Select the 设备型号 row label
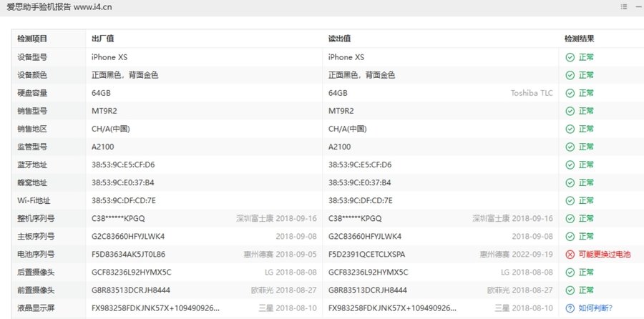Viewport: 644px width, 319px height. (x=32, y=57)
